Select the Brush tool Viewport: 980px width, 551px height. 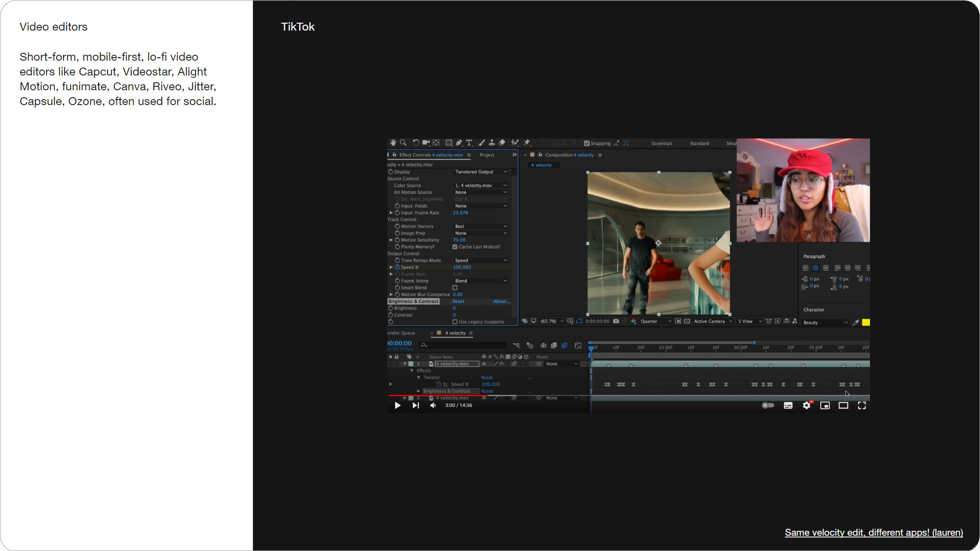click(x=482, y=143)
